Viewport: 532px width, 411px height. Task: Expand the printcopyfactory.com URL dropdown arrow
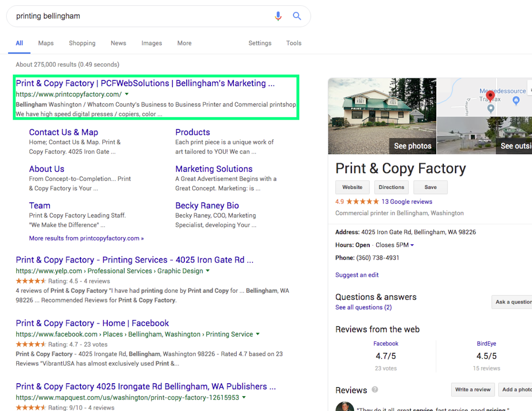pyautogui.click(x=127, y=94)
